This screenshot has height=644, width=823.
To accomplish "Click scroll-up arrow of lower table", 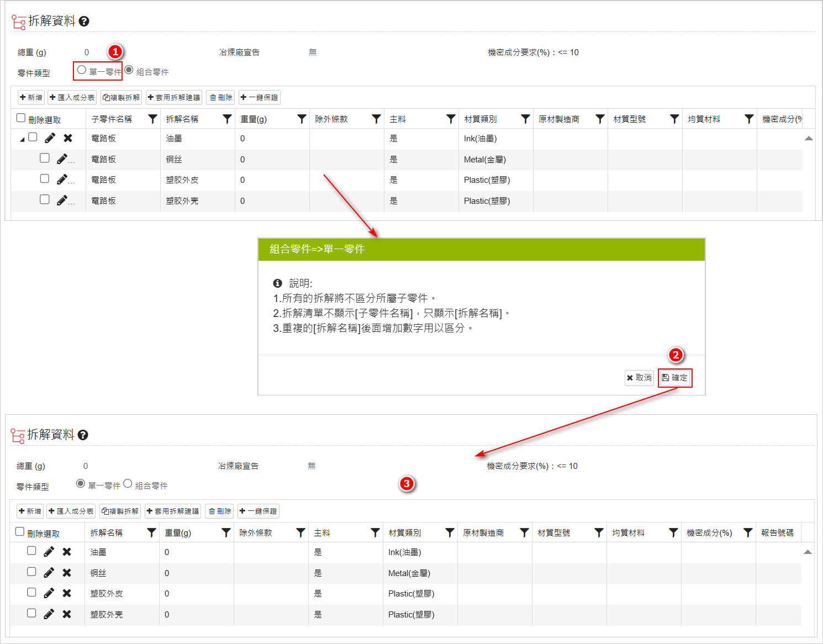I will (808, 552).
